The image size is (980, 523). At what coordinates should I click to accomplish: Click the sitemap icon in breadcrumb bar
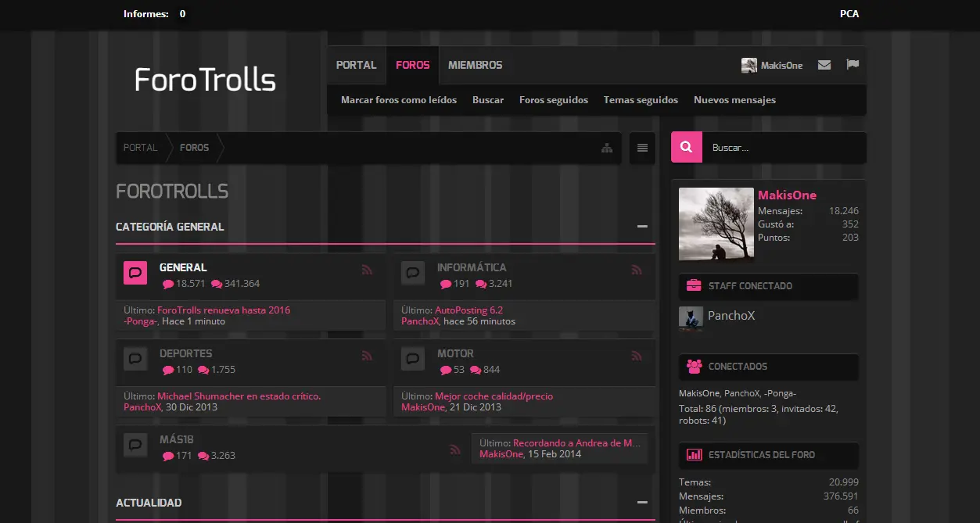(607, 148)
